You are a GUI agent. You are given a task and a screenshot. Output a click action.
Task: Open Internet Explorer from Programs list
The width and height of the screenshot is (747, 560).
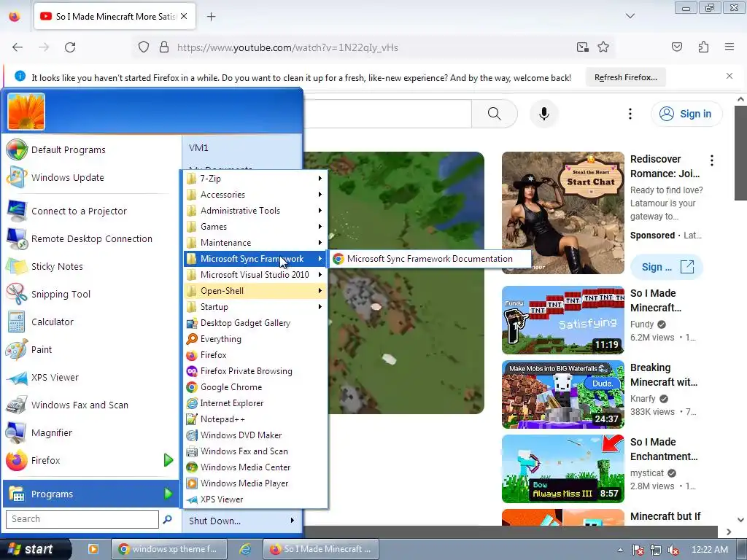tap(255, 403)
